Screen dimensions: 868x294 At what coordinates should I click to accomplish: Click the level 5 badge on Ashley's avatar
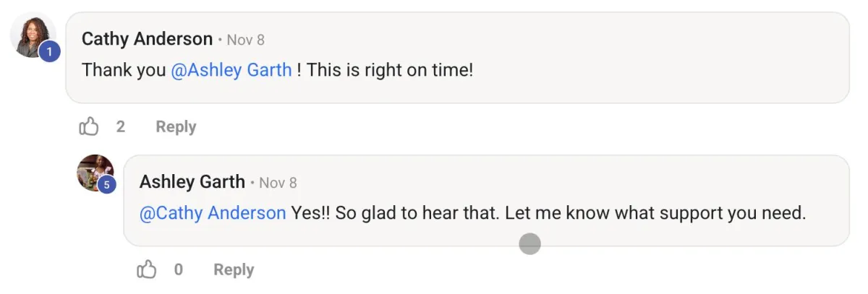point(107,185)
